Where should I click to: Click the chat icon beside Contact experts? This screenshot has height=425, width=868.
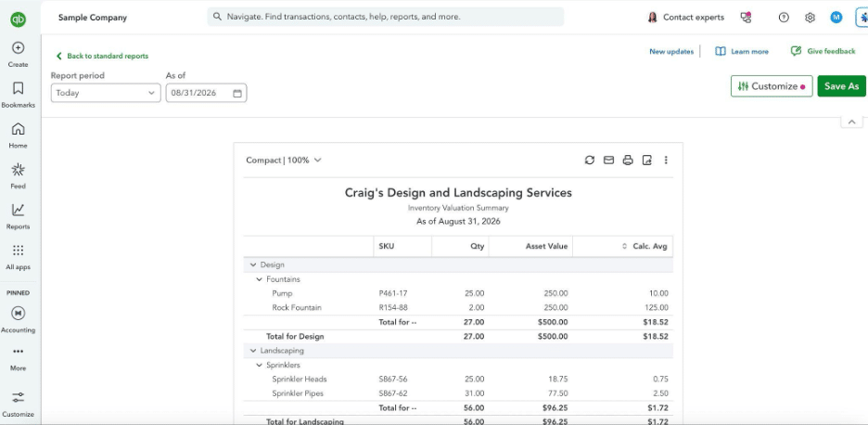pos(746,18)
